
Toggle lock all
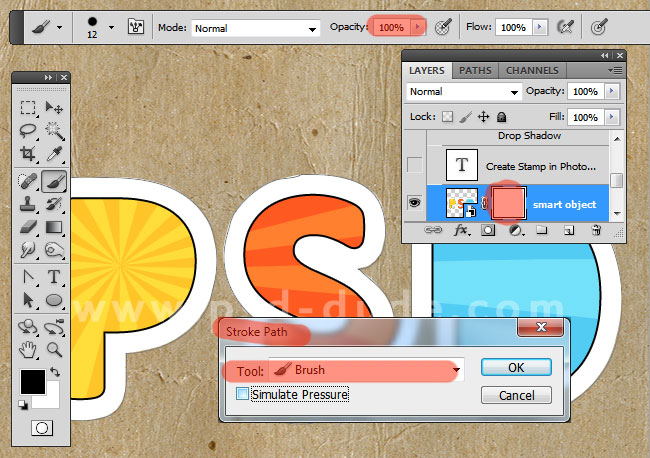502,117
